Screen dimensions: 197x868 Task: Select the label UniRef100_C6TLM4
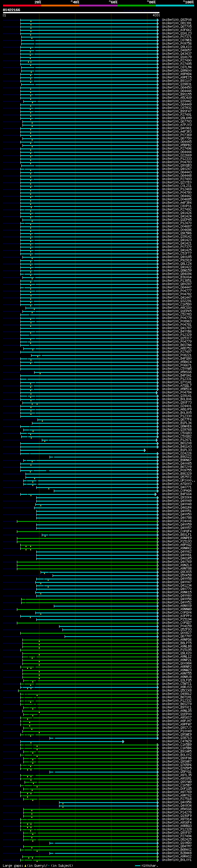point(177,67)
